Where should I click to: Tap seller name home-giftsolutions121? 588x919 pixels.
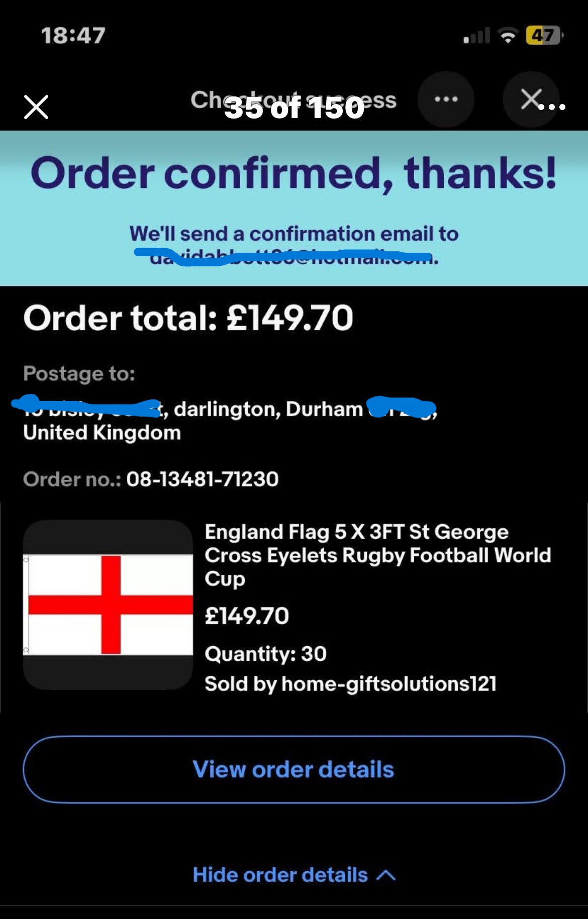point(388,683)
